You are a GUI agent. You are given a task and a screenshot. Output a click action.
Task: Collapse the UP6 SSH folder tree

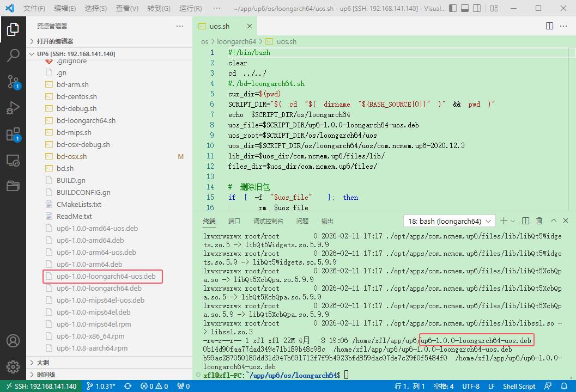pyautogui.click(x=75, y=54)
